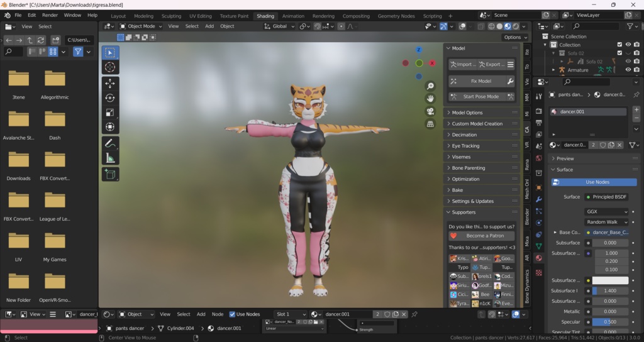Switch perspective/orthographic grid icon
Screen dimensions: 644x342
430,124
